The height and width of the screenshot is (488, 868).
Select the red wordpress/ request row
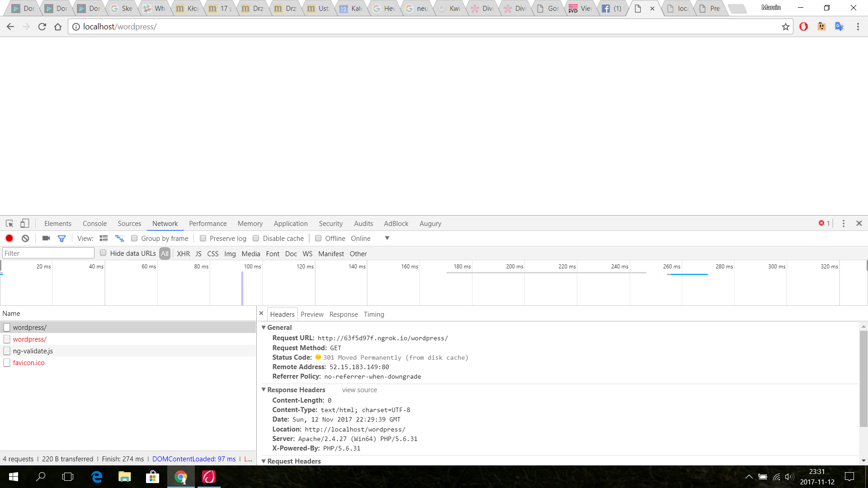click(128, 339)
